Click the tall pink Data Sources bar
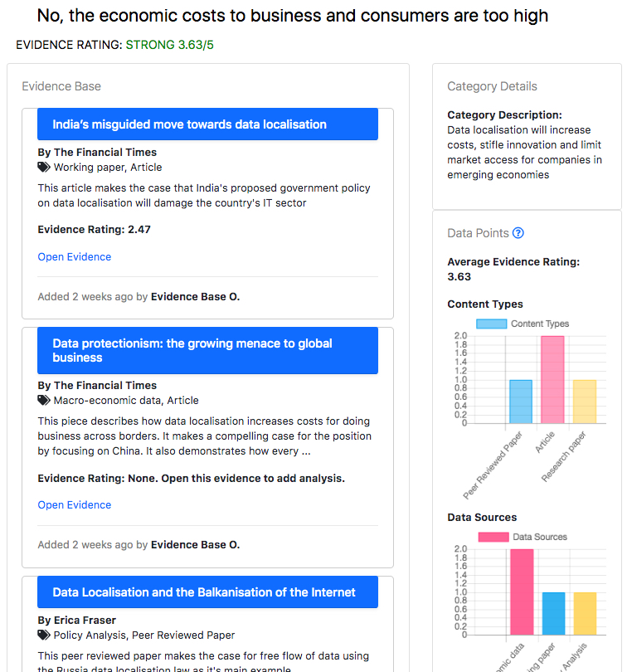632x672 pixels. [522, 592]
